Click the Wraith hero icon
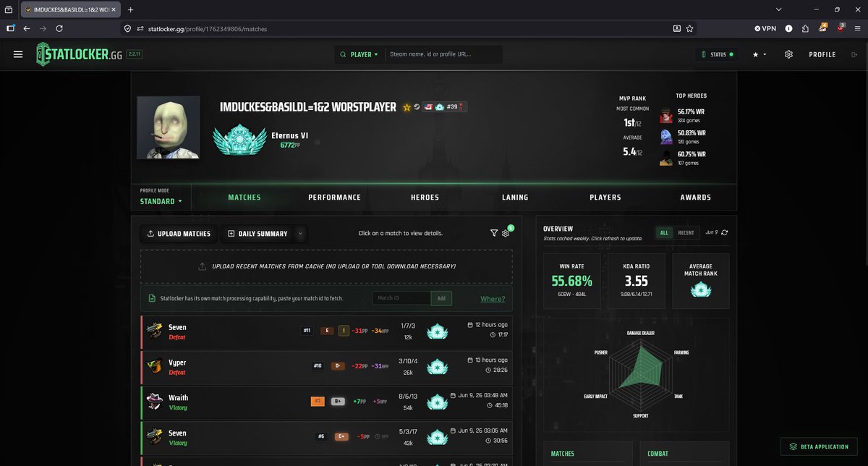The width and height of the screenshot is (868, 466). [156, 401]
